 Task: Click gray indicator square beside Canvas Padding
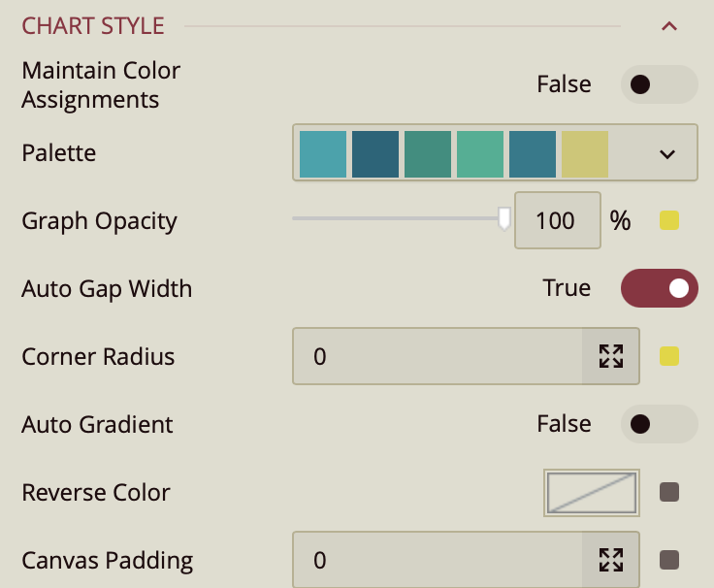click(669, 560)
